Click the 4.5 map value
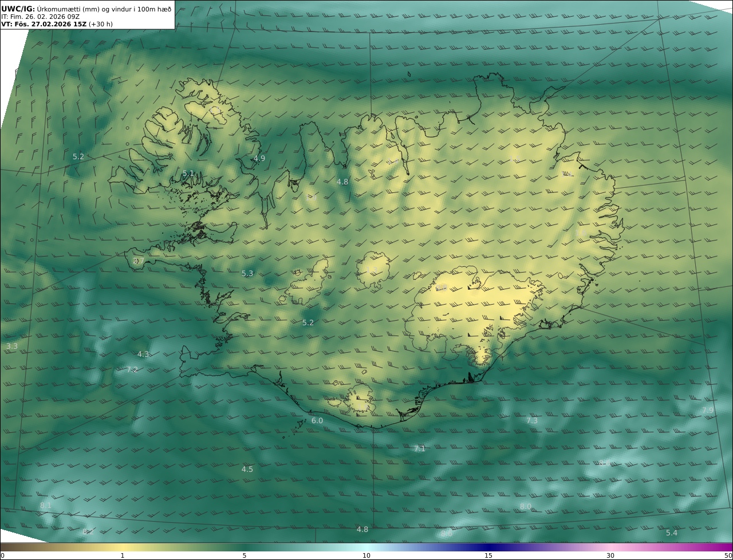 (x=247, y=469)
